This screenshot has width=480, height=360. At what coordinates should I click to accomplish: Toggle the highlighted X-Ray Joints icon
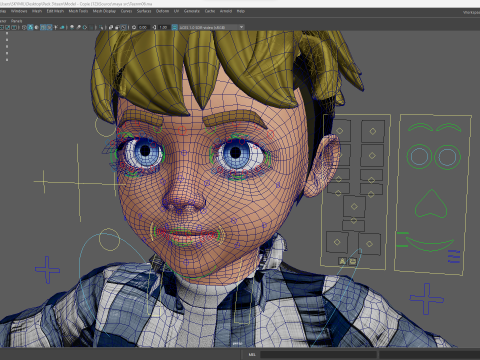pyautogui.click(x=124, y=27)
